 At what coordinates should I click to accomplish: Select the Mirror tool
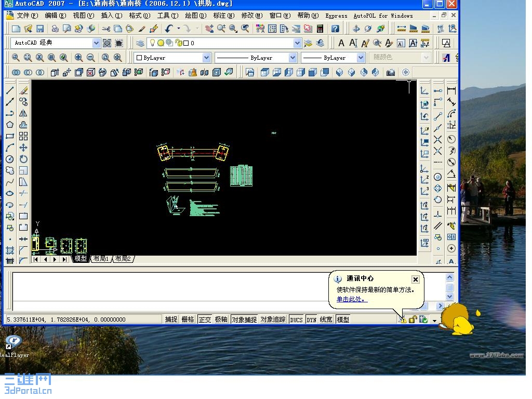23,113
